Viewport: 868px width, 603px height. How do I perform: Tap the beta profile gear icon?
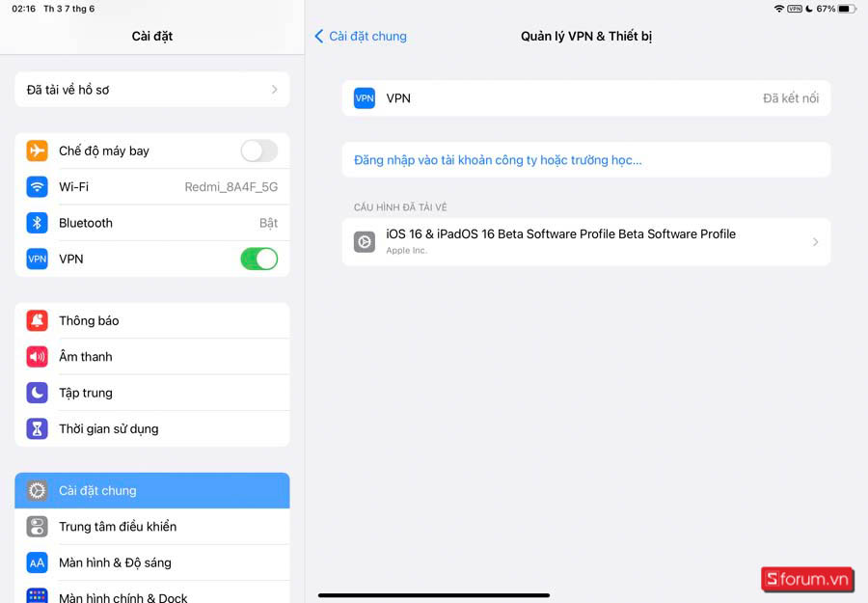(x=365, y=242)
